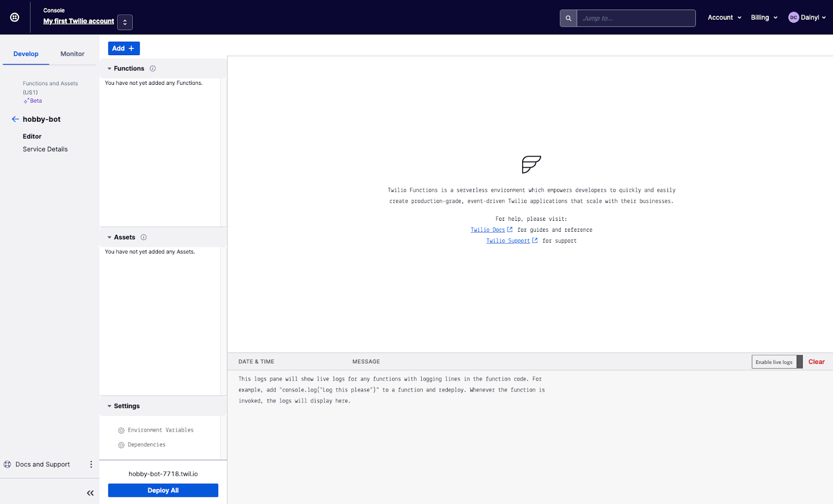This screenshot has height=504, width=833.
Task: Show Functions info tooltip icon
Action: pyautogui.click(x=153, y=69)
